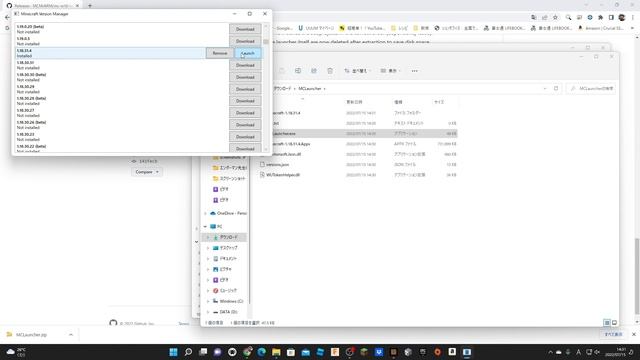This screenshot has height=360, width=640.
Task: Open the Sort (並べ替え) dropdown in Explorer
Action: click(x=357, y=71)
